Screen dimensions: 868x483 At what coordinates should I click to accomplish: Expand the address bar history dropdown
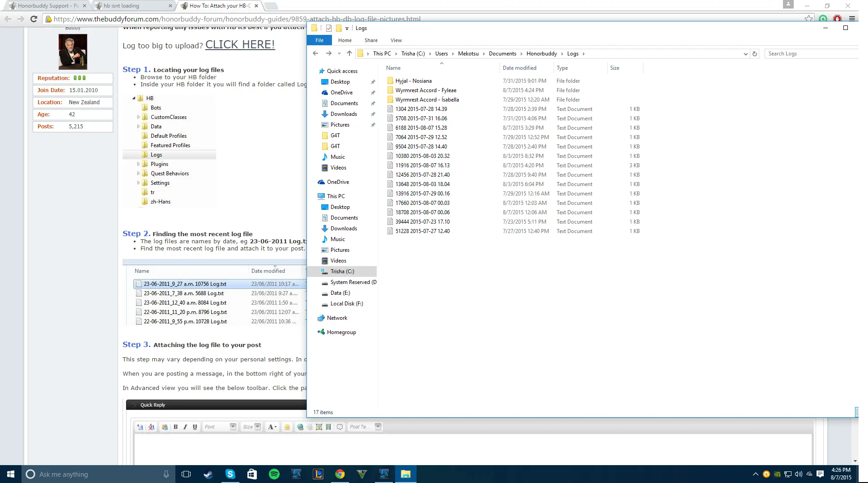click(745, 54)
